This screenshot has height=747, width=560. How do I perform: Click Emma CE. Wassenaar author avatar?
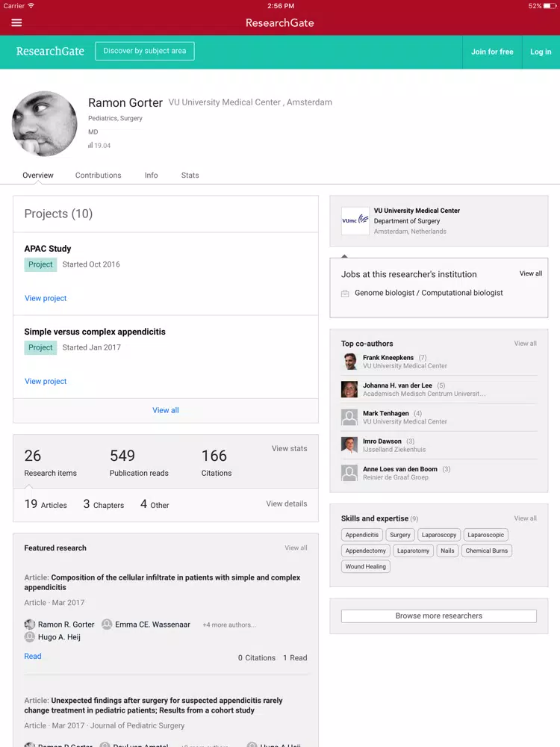(x=107, y=624)
